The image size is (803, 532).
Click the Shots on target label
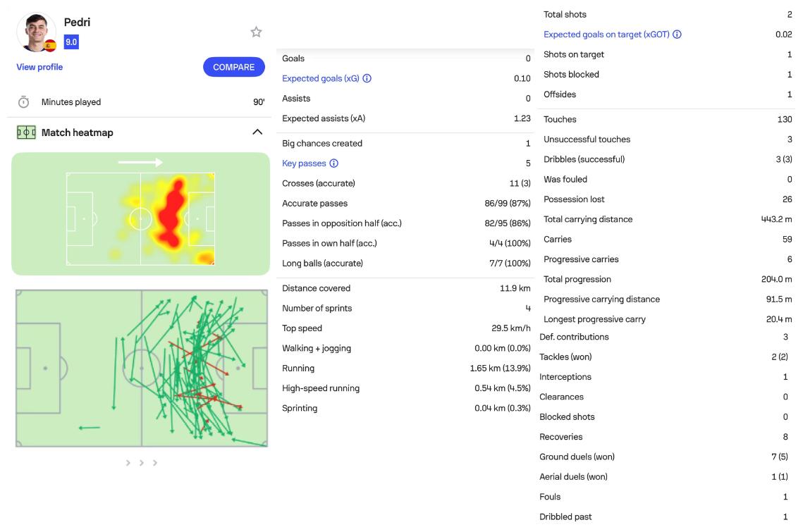point(574,54)
